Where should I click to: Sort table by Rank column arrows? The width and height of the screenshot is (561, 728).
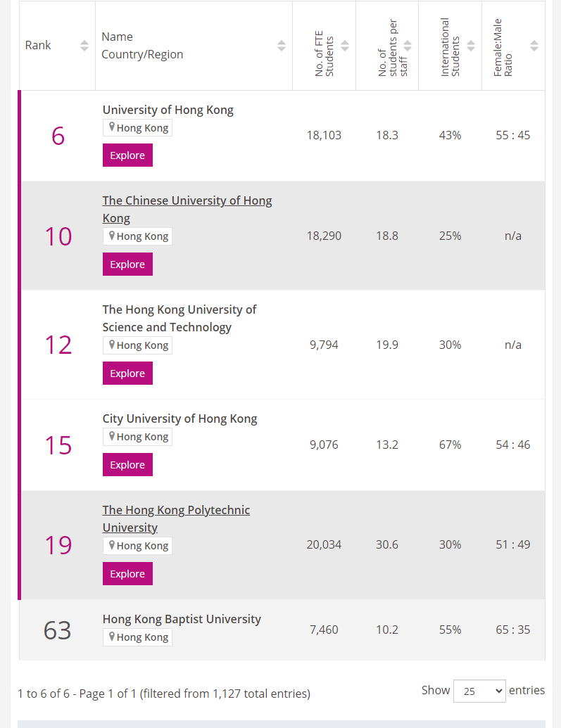[84, 46]
